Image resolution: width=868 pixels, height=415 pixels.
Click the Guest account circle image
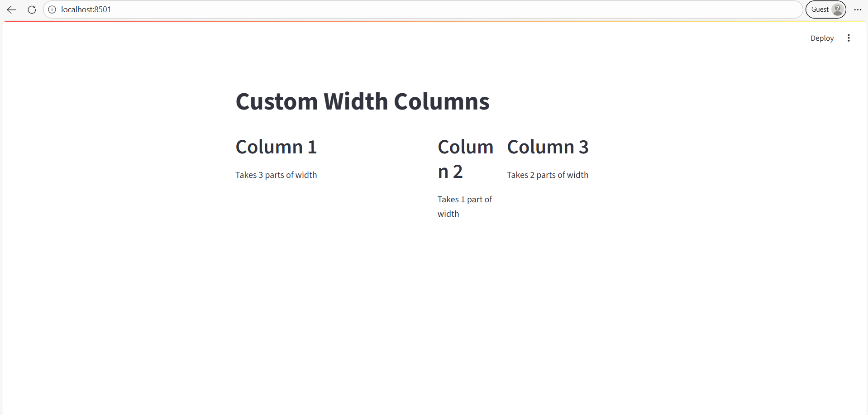pyautogui.click(x=837, y=9)
